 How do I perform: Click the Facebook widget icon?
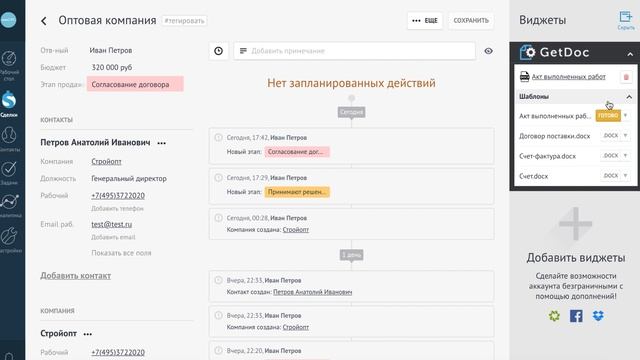point(576,316)
